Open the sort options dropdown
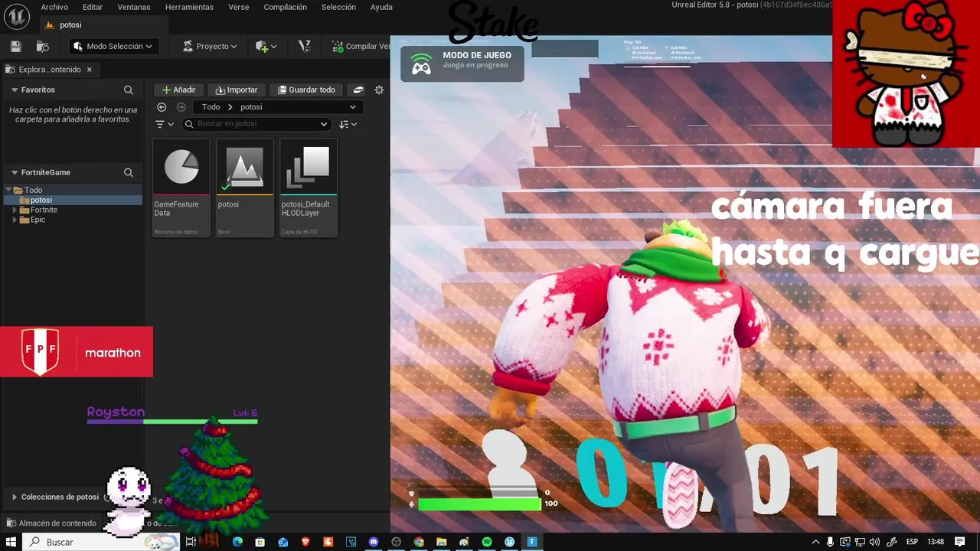The height and width of the screenshot is (551, 980). point(348,124)
